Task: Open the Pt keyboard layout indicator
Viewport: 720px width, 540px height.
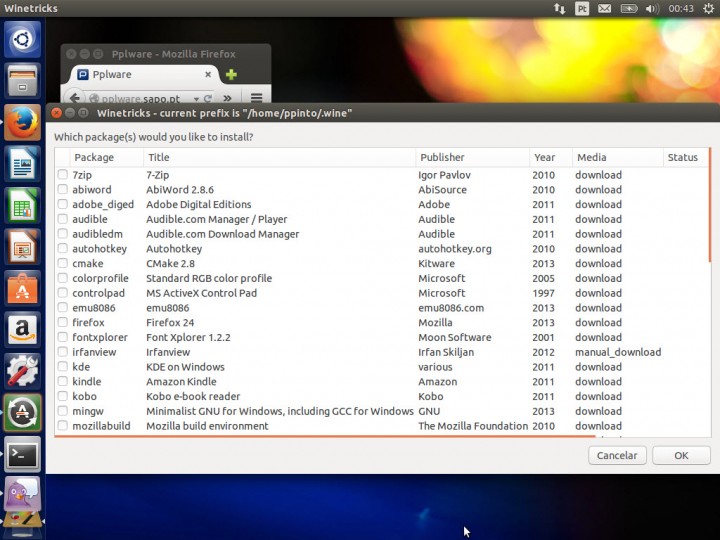Action: point(582,8)
